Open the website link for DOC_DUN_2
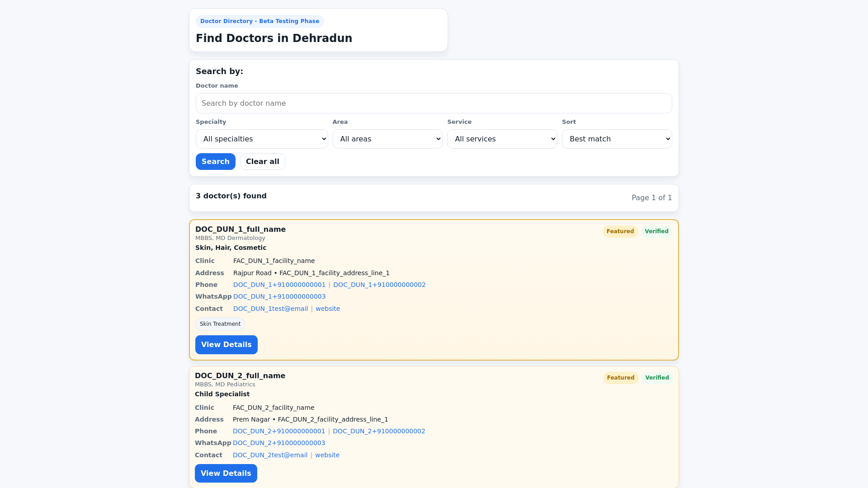Viewport: 868px width, 488px height. point(327,455)
